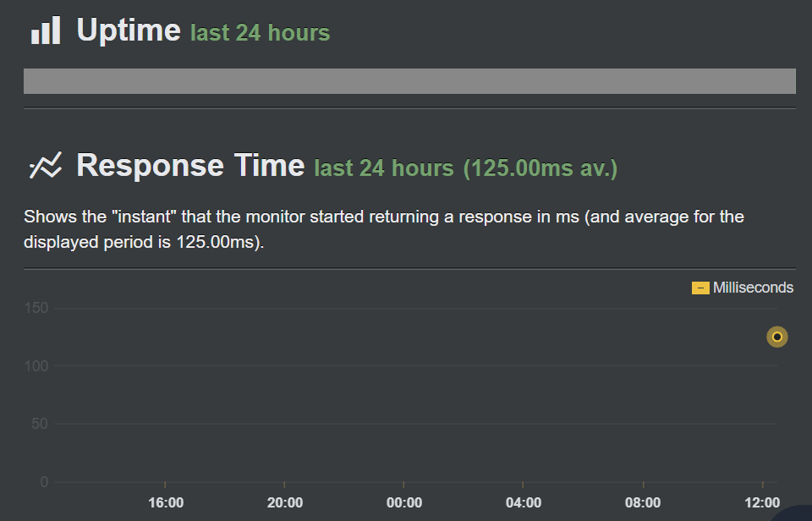Click the 16:00 time axis label
The image size is (812, 521).
[166, 502]
